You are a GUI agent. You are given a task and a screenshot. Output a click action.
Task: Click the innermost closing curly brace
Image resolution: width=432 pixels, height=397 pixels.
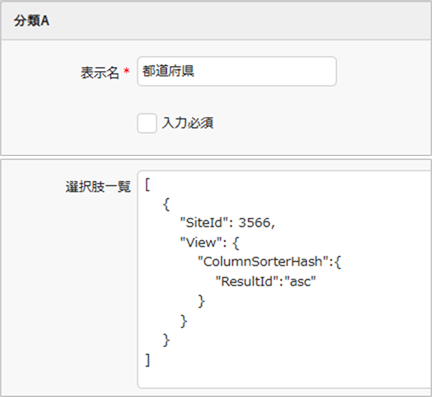point(201,301)
